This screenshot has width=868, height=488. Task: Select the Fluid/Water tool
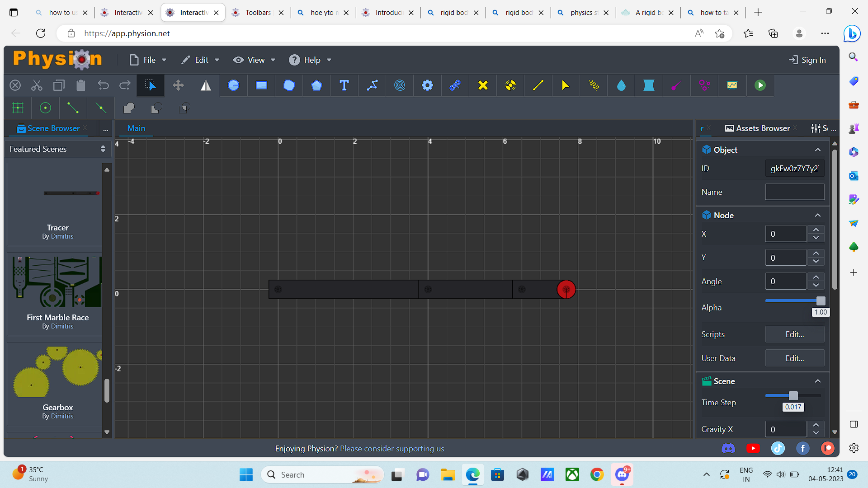[621, 84]
